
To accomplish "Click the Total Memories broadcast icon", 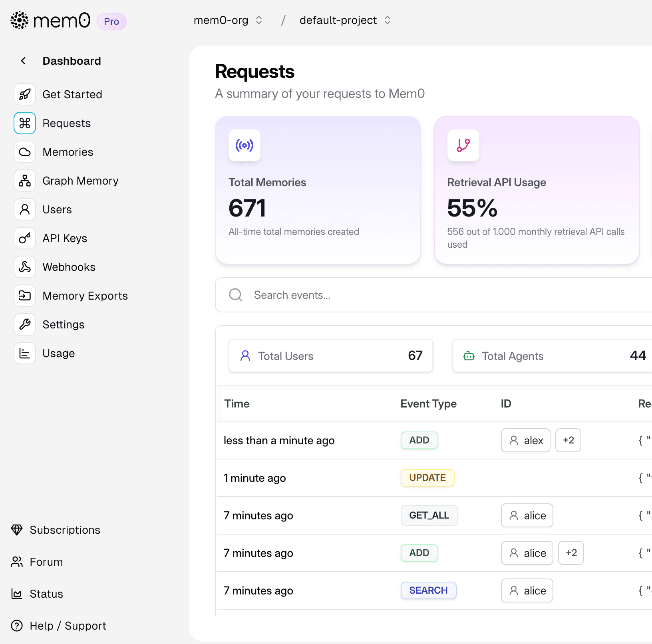I will pyautogui.click(x=245, y=145).
